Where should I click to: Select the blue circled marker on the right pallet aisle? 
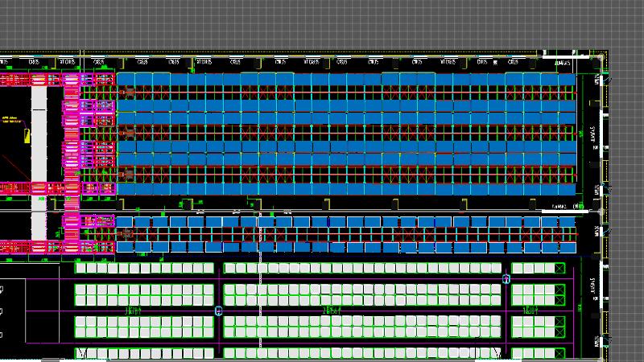click(506, 279)
